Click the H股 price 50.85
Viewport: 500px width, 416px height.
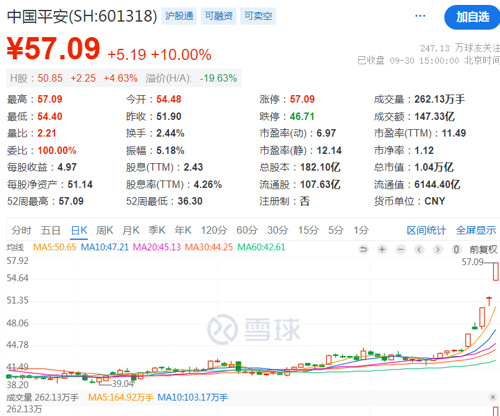50,78
